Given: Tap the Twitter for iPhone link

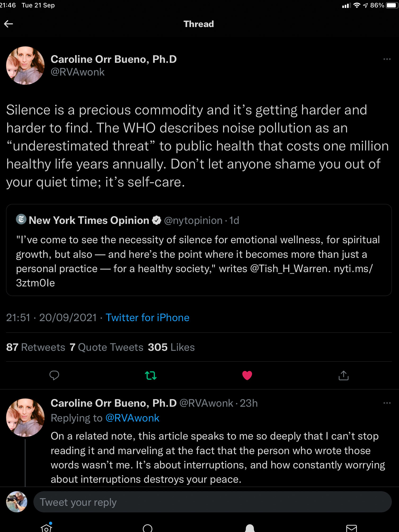Looking at the screenshot, I should tap(147, 317).
